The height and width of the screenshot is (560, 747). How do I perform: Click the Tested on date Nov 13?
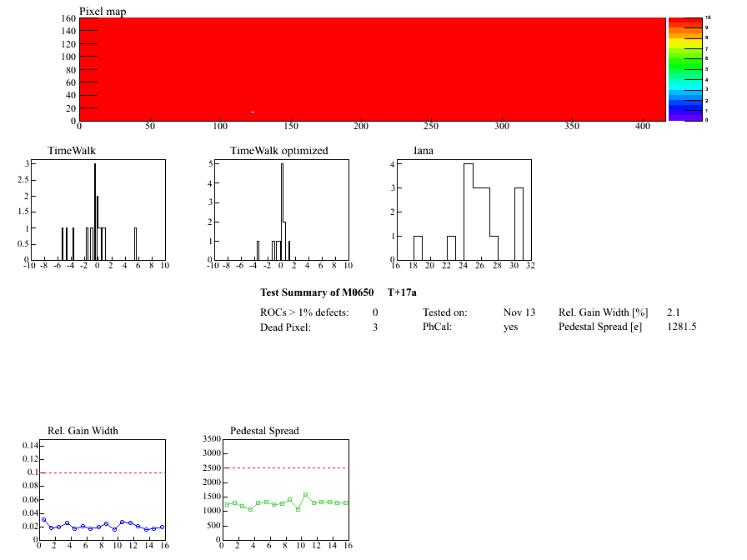tap(519, 312)
